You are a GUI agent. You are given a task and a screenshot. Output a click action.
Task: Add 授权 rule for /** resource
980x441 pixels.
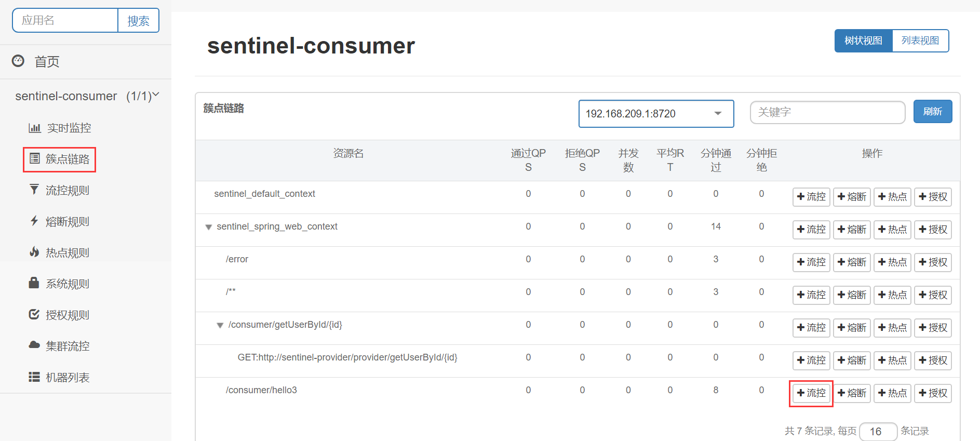pos(933,295)
